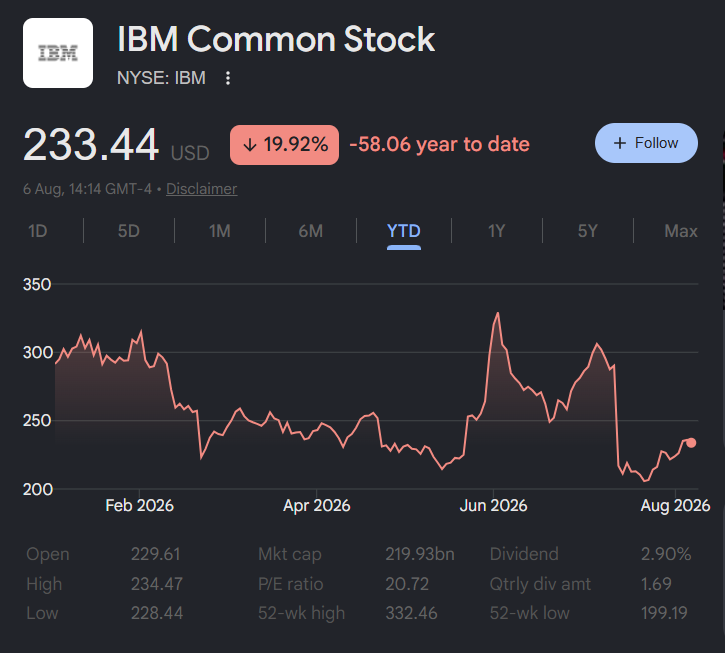Show the 1Y chart range
Image resolution: width=725 pixels, height=653 pixels.
click(497, 231)
